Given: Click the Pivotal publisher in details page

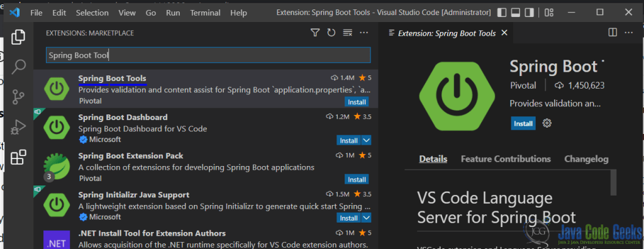Looking at the screenshot, I should (x=523, y=86).
